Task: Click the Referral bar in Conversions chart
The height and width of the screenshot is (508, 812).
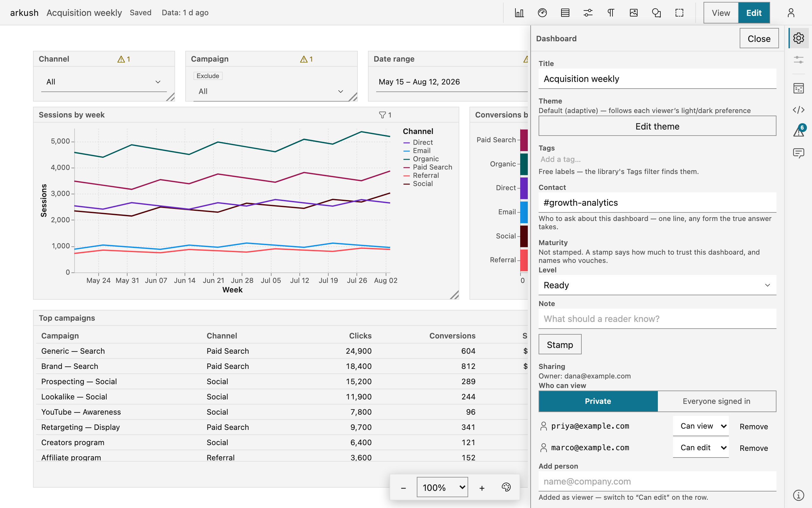Action: pyautogui.click(x=524, y=260)
